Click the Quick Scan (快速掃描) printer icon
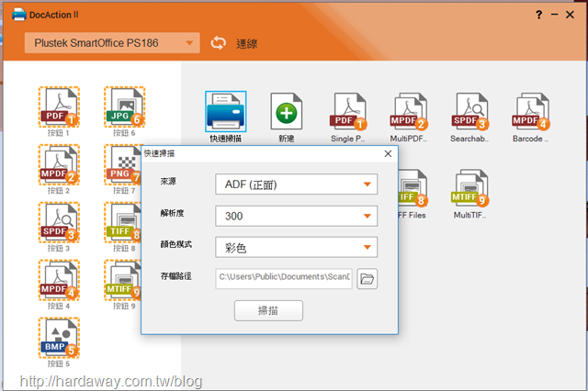 point(226,112)
